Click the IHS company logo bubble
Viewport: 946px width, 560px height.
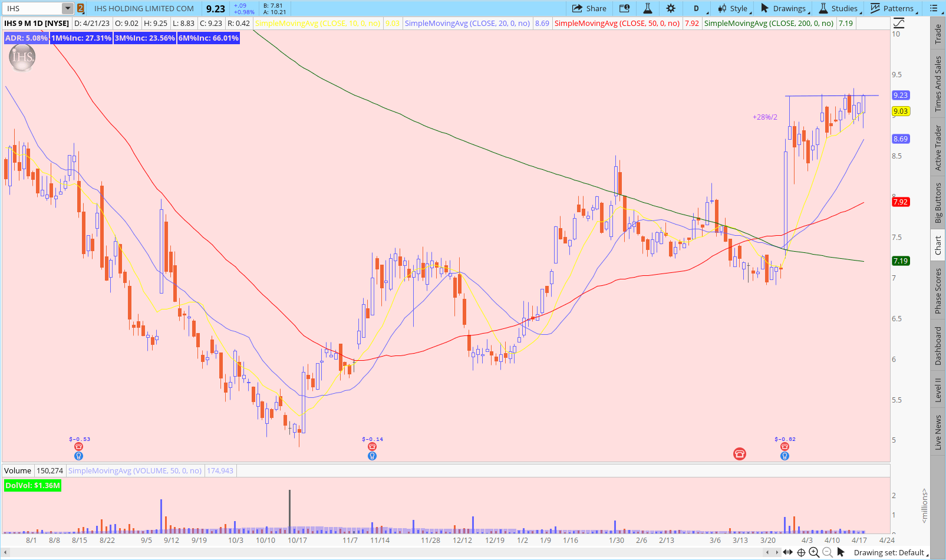[22, 57]
